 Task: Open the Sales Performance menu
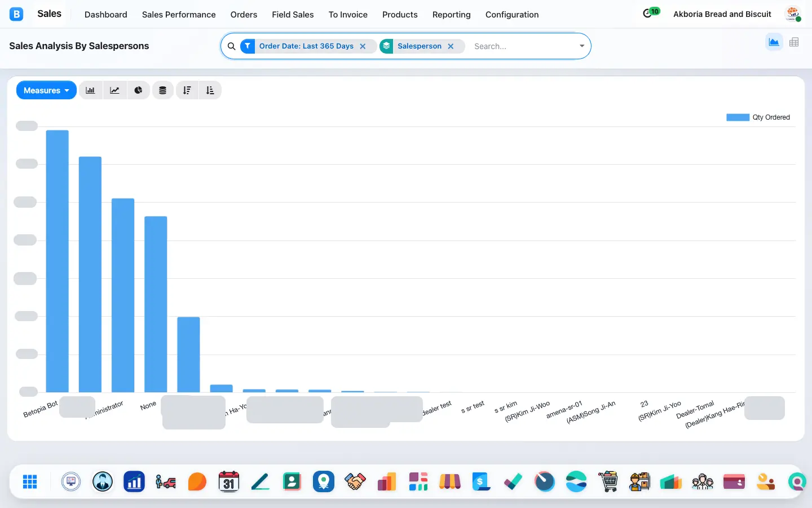pyautogui.click(x=179, y=15)
